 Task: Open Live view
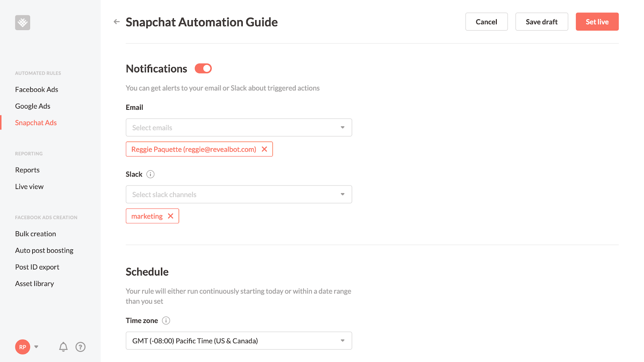coord(29,187)
